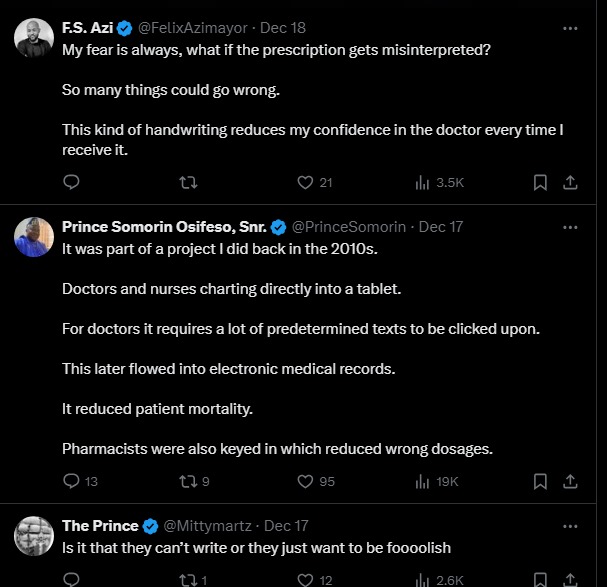Share F.S. Azi's tweet
This screenshot has width=607, height=587.
point(570,182)
